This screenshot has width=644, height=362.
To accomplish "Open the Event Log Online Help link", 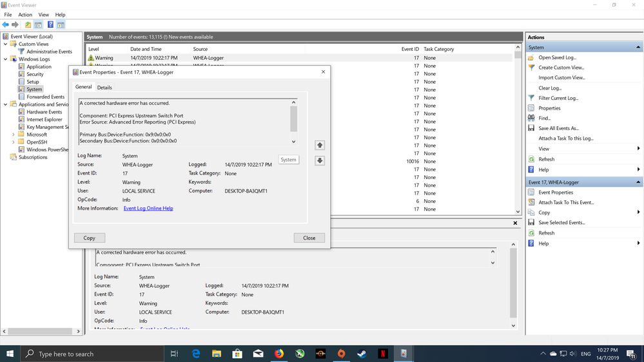I will 148,209.
